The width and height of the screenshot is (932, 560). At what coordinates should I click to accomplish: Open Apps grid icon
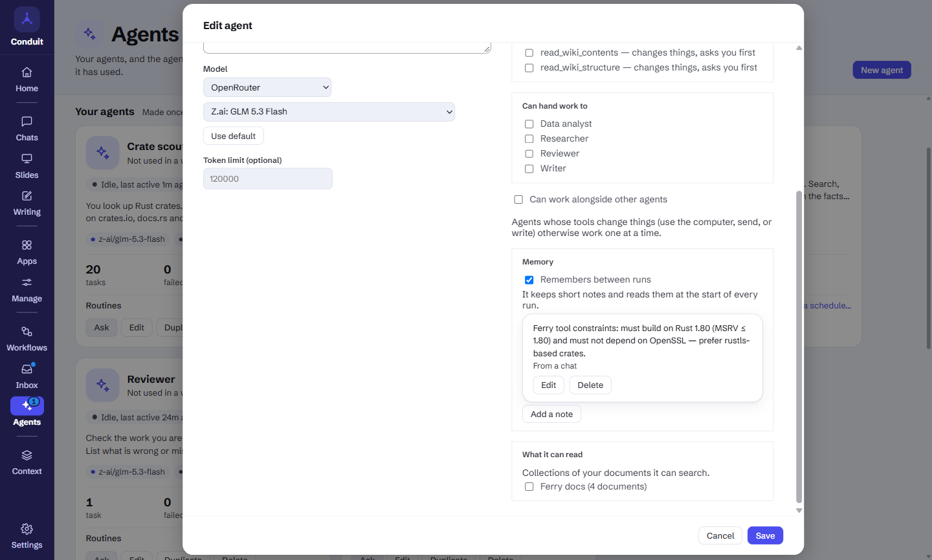pos(27,245)
